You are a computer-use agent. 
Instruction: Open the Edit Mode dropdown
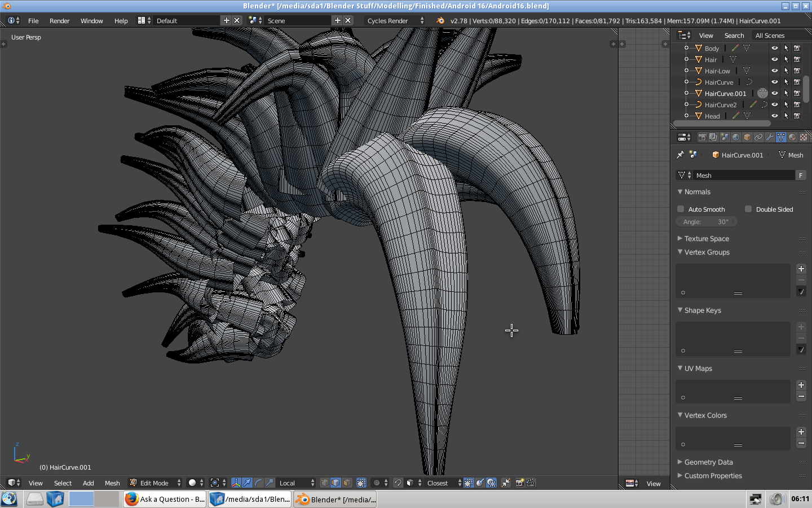click(x=155, y=483)
